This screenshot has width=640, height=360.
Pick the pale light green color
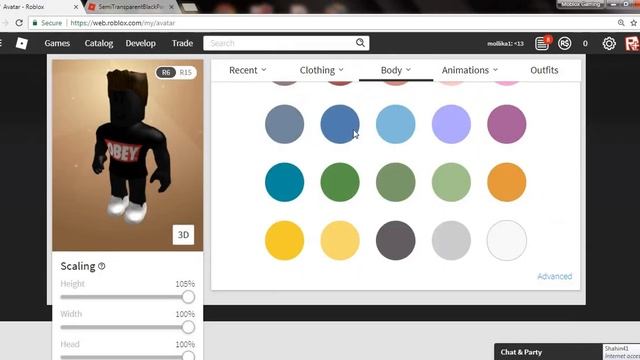click(x=451, y=182)
